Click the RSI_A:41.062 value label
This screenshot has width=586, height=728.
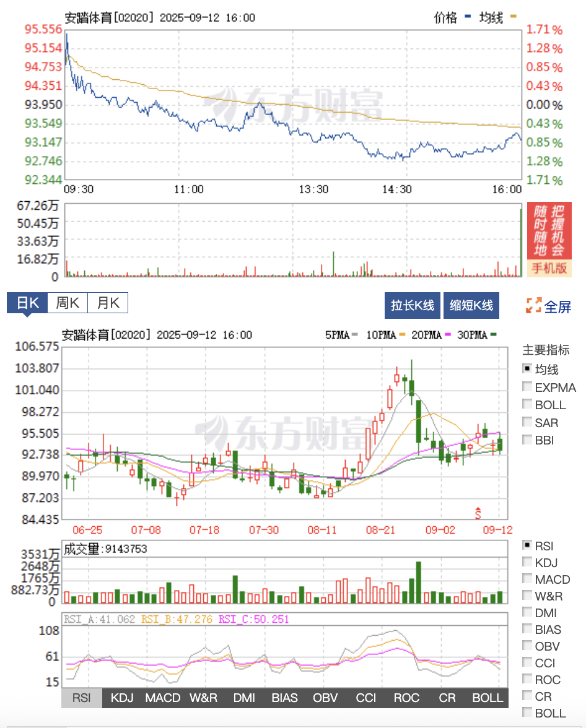tap(100, 619)
